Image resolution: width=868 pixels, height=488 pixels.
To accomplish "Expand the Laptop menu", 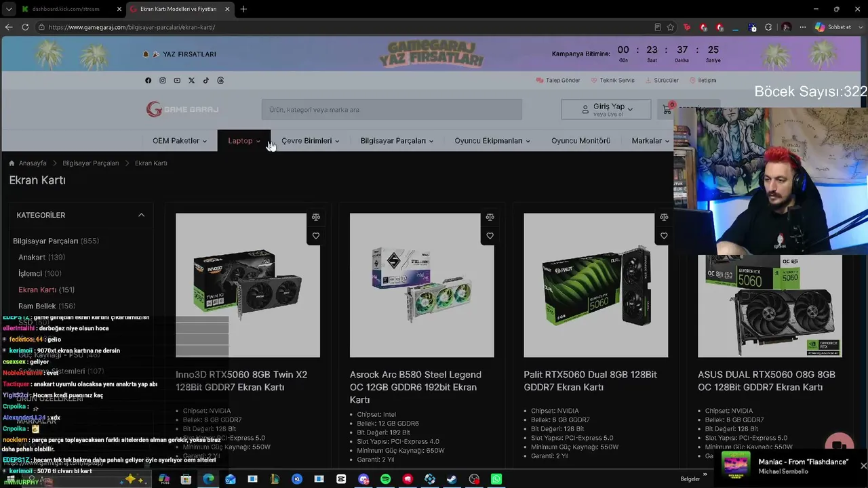I will point(244,141).
